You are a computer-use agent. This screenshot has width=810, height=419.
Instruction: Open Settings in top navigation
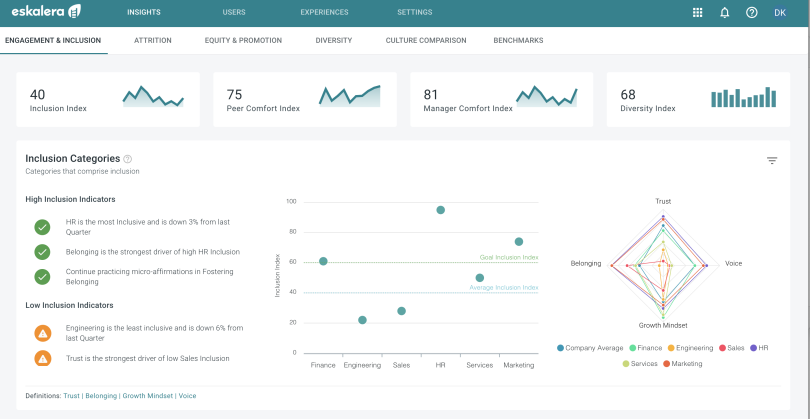pyautogui.click(x=415, y=12)
